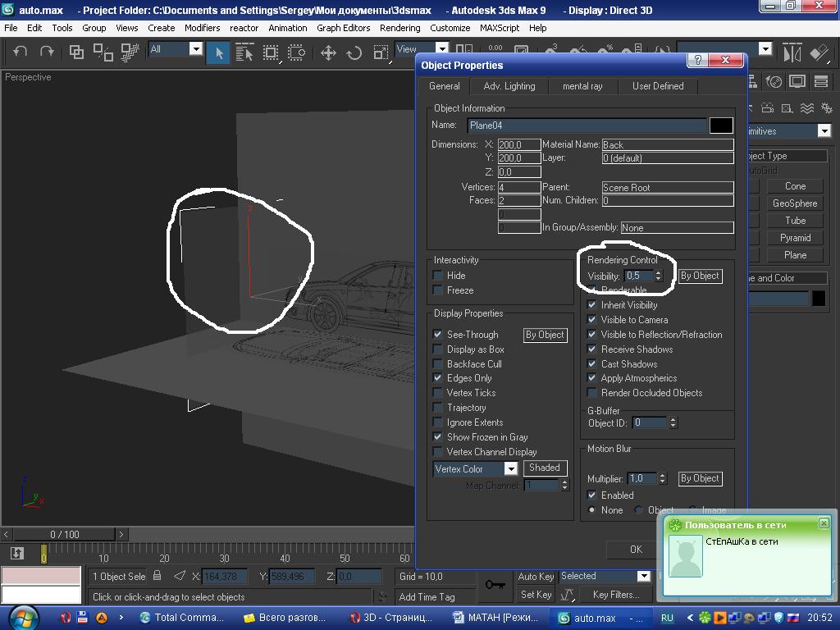Activate the Select and Rotate tool

(354, 52)
